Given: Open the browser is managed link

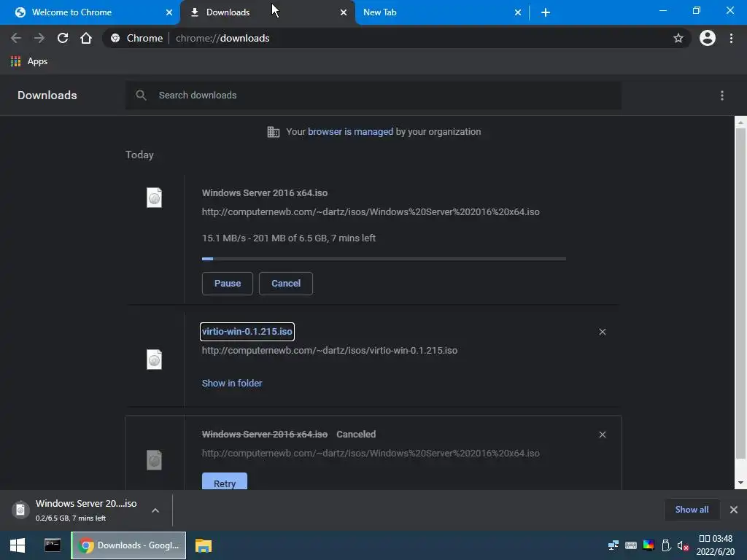Looking at the screenshot, I should coord(350,132).
